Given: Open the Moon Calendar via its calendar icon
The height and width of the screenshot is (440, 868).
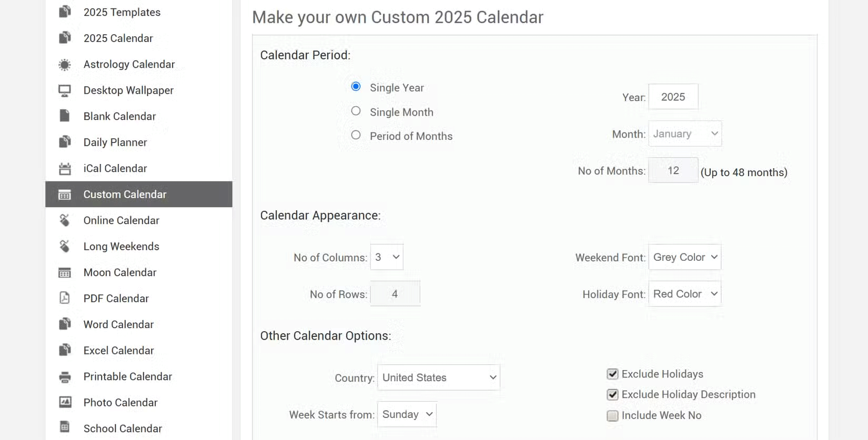Looking at the screenshot, I should 64,272.
